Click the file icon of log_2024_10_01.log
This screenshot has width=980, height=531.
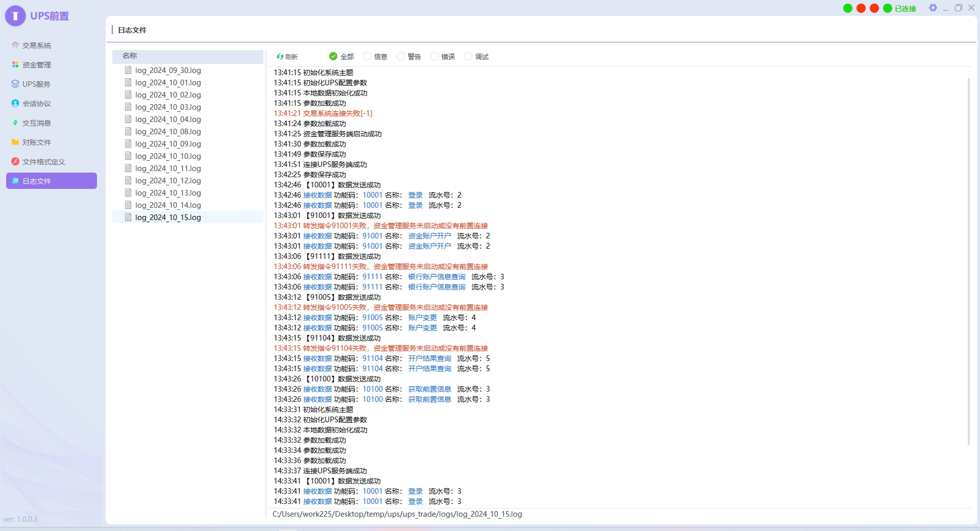129,83
